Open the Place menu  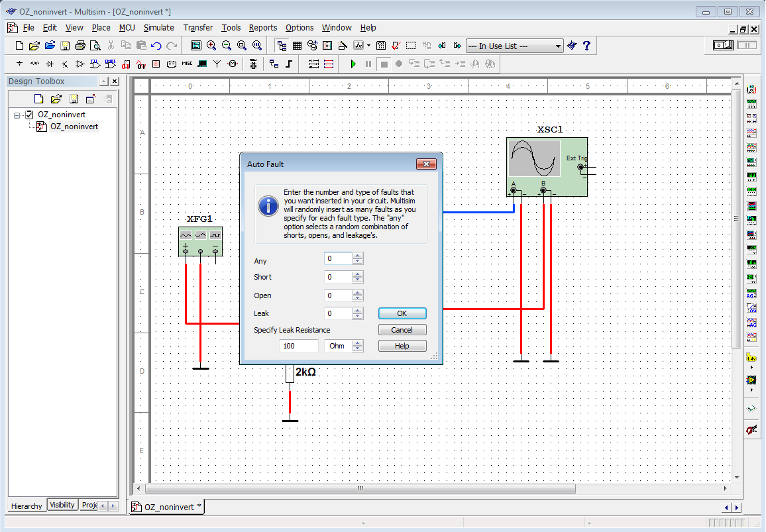tap(101, 28)
